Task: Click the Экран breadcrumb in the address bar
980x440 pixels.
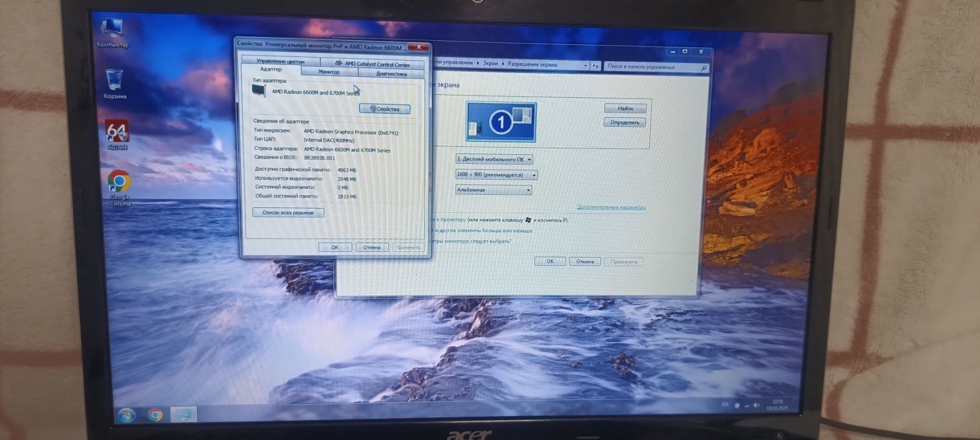Action: click(491, 63)
